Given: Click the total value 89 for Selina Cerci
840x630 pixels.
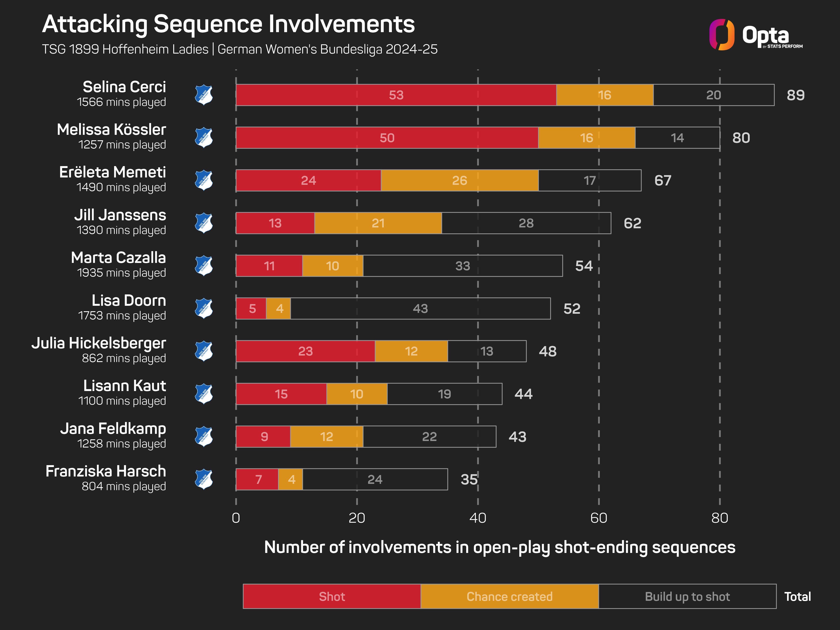Looking at the screenshot, I should [x=795, y=95].
